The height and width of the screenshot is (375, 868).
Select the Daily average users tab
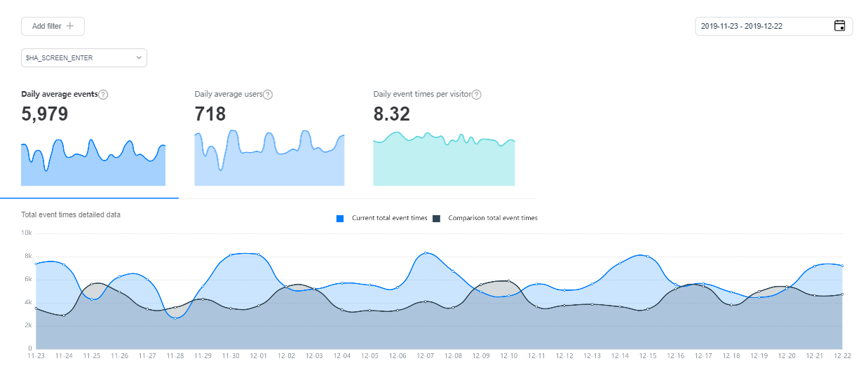tap(269, 140)
